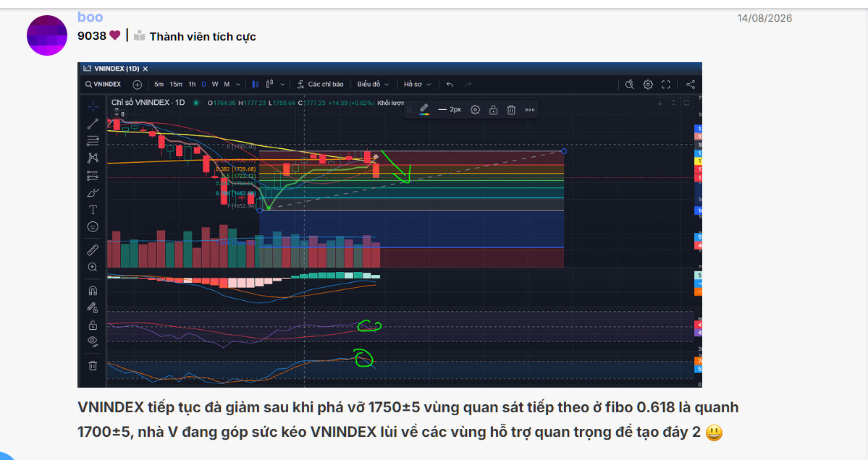Open the chart quick search icon
The width and height of the screenshot is (868, 460).
[x=629, y=84]
